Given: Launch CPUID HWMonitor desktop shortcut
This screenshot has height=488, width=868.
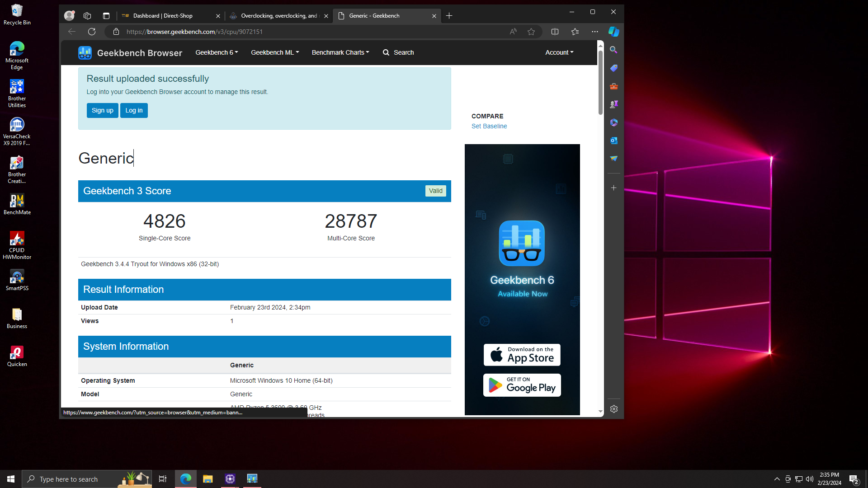Looking at the screenshot, I should pos(17,245).
